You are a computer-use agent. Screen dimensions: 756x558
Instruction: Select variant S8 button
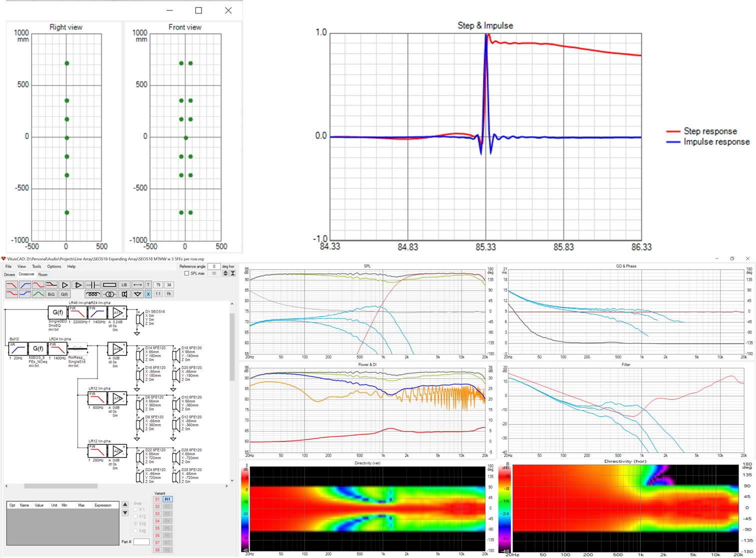[x=157, y=550]
